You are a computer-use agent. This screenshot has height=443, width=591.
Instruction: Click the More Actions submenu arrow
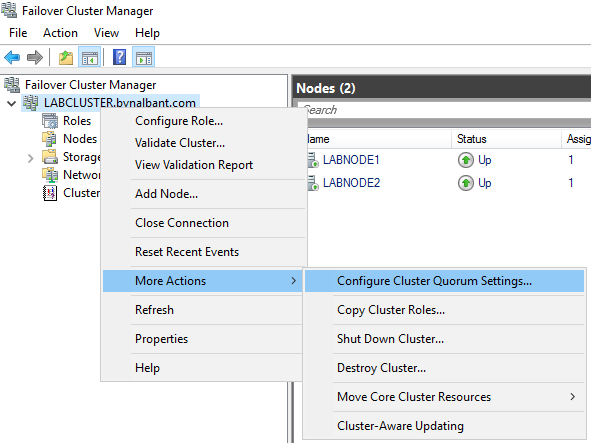point(294,281)
